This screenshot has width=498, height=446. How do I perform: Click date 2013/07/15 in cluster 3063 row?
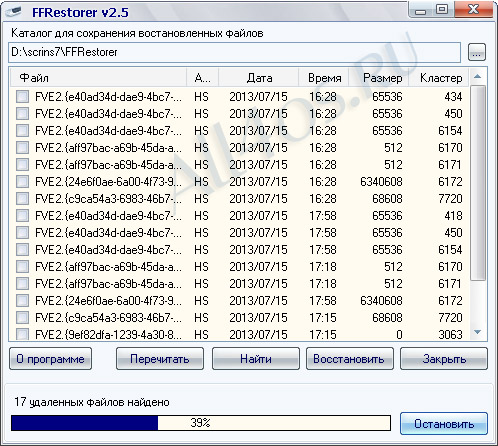258,334
